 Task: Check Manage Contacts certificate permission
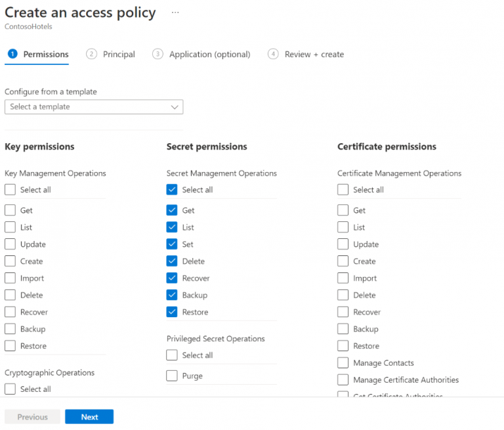coord(343,363)
